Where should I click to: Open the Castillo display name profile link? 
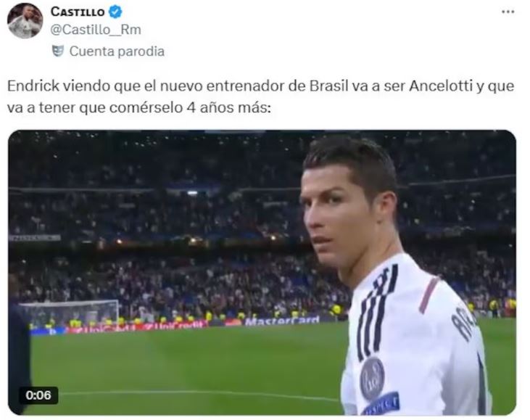(78, 12)
